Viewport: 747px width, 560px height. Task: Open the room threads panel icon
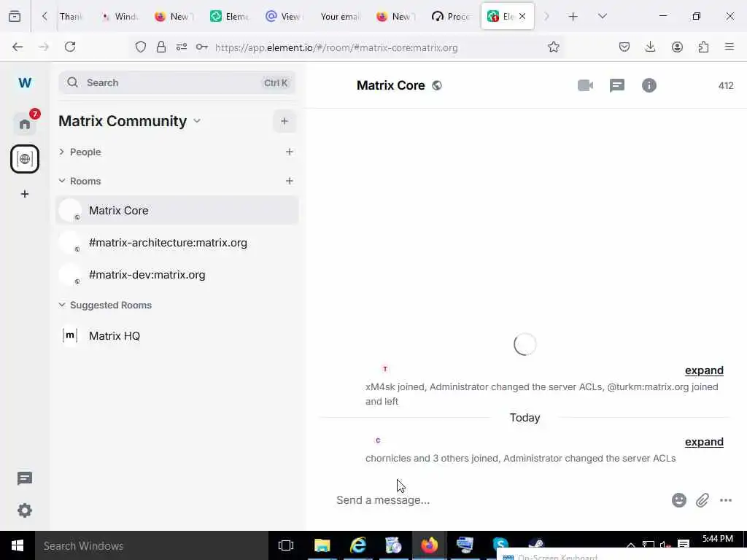coord(617,86)
